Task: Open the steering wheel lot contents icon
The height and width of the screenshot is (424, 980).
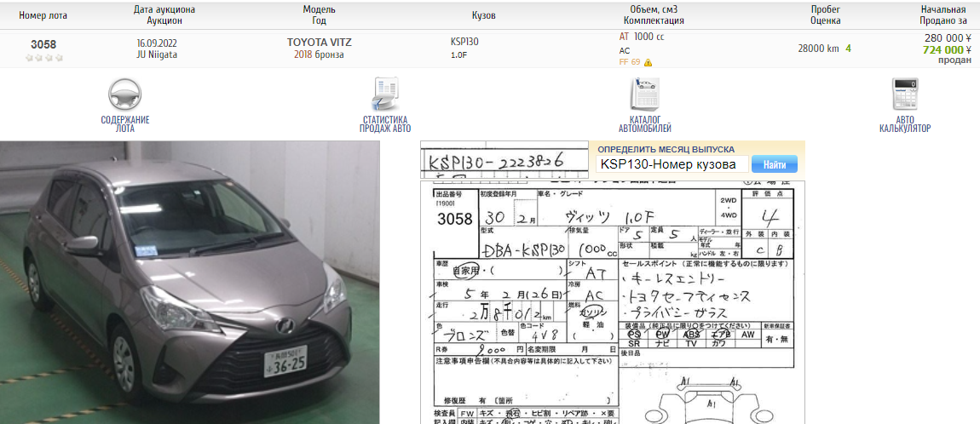Action: click(125, 95)
